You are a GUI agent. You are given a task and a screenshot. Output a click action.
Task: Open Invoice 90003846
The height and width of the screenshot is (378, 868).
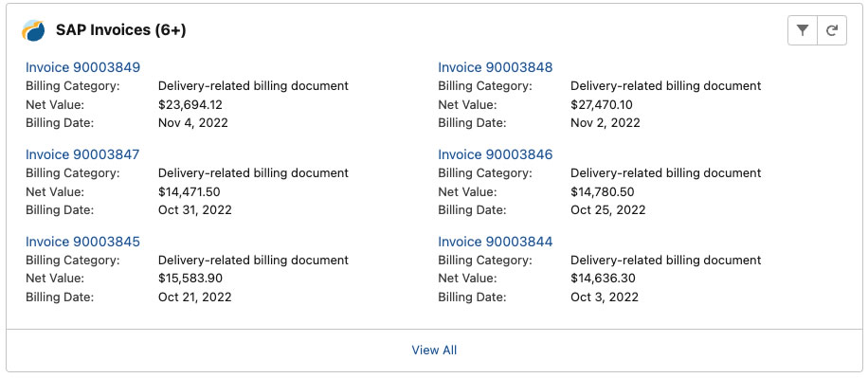496,154
